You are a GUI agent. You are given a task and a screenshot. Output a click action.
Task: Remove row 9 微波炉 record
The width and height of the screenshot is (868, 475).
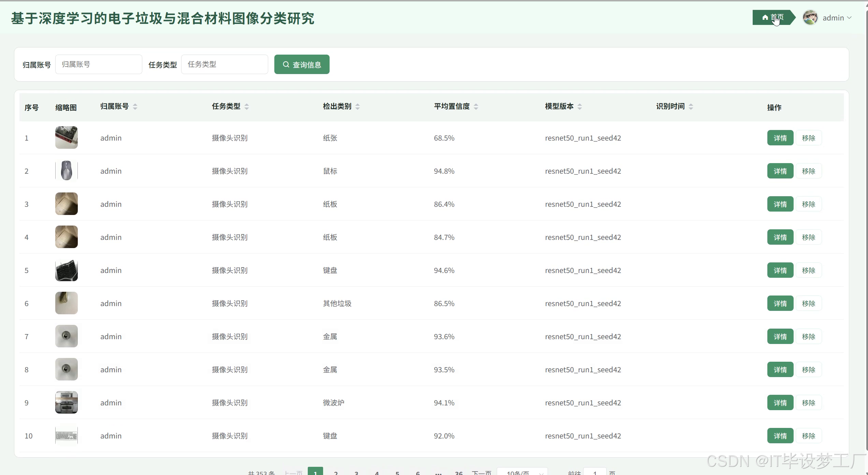(809, 403)
